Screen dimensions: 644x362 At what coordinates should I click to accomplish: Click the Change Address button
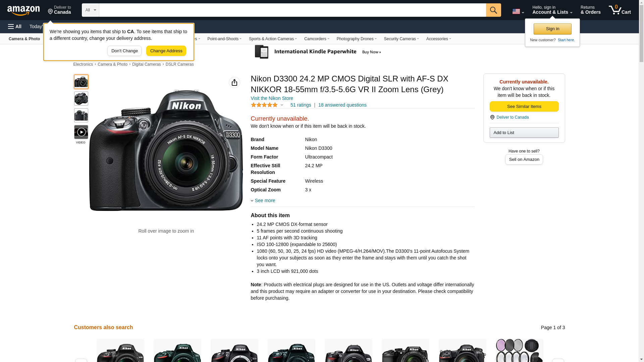tap(166, 51)
